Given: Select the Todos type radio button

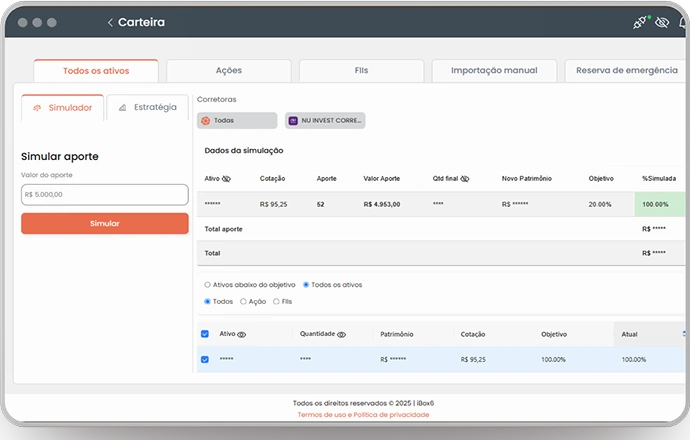Looking at the screenshot, I should click(207, 301).
